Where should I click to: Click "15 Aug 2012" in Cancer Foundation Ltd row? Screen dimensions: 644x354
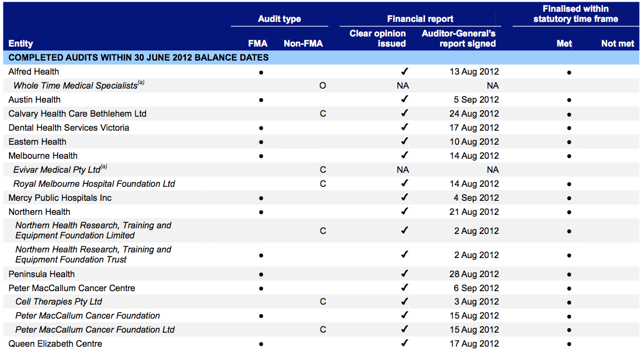click(x=474, y=329)
